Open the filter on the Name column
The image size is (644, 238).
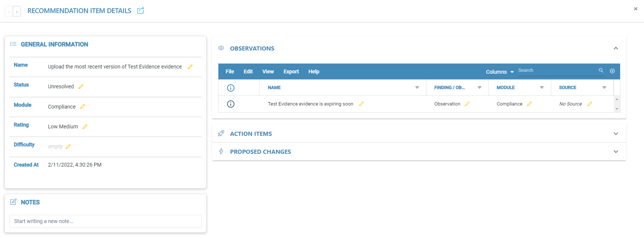click(x=417, y=88)
